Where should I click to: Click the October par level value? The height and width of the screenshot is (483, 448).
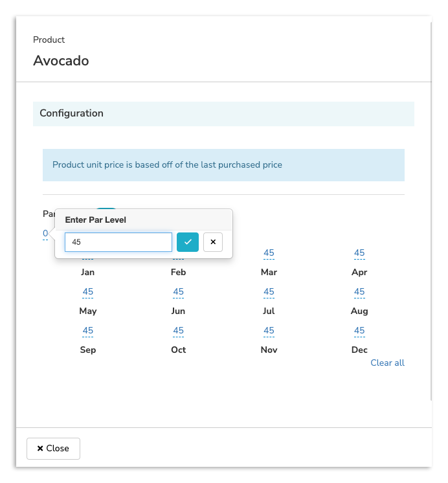(179, 331)
